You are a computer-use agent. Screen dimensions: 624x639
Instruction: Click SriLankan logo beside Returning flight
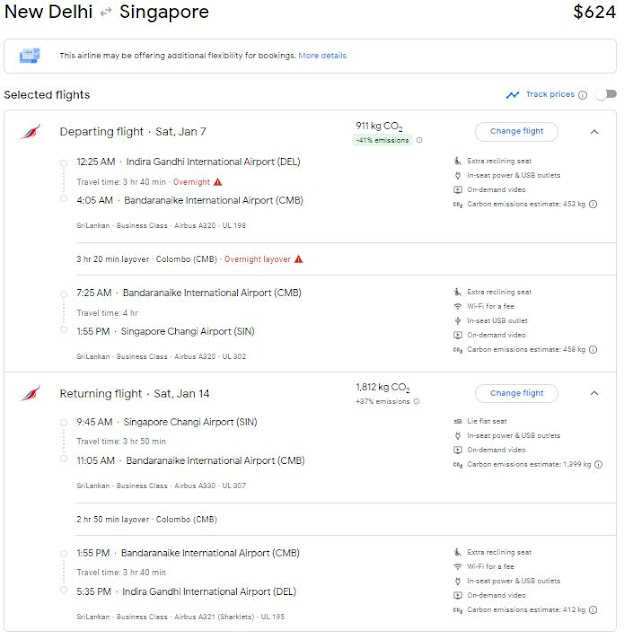(x=30, y=393)
